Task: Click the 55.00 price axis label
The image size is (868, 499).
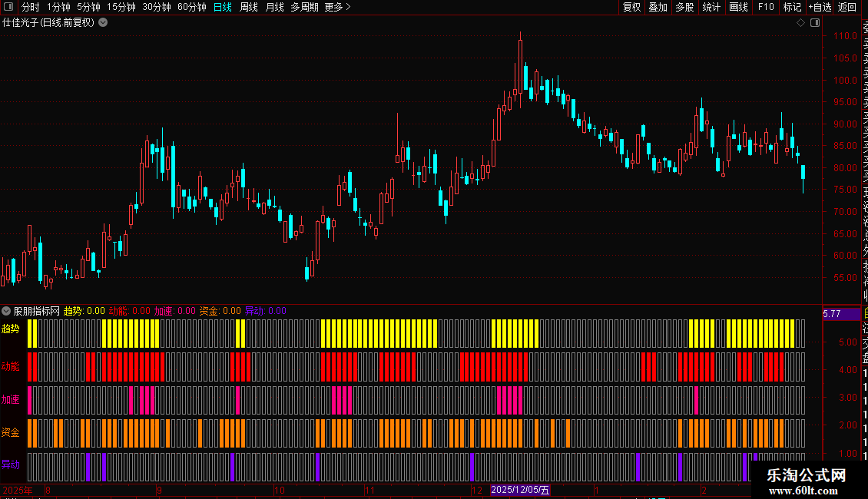Action: [845, 278]
